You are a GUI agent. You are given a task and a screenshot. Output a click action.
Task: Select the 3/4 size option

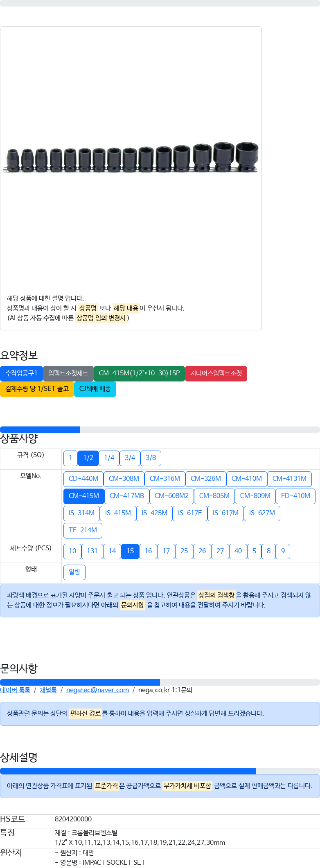pyautogui.click(x=130, y=458)
